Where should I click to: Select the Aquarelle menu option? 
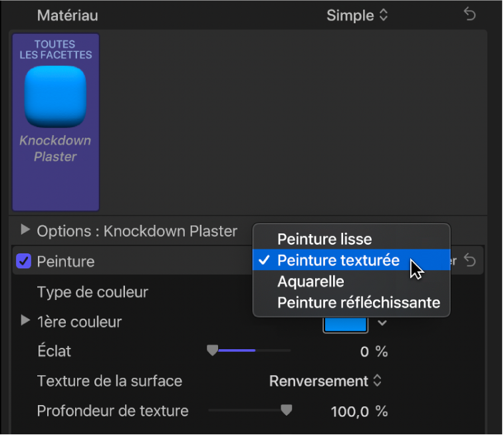(x=311, y=281)
